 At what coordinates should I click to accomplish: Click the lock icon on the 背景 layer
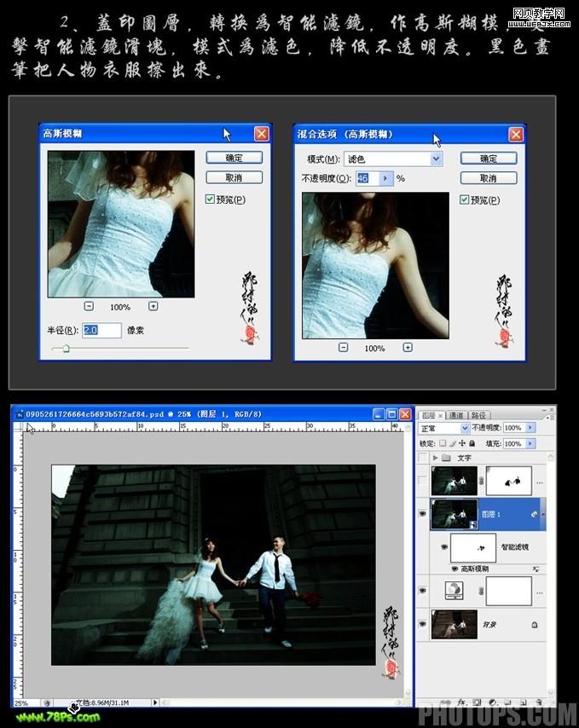(x=535, y=625)
